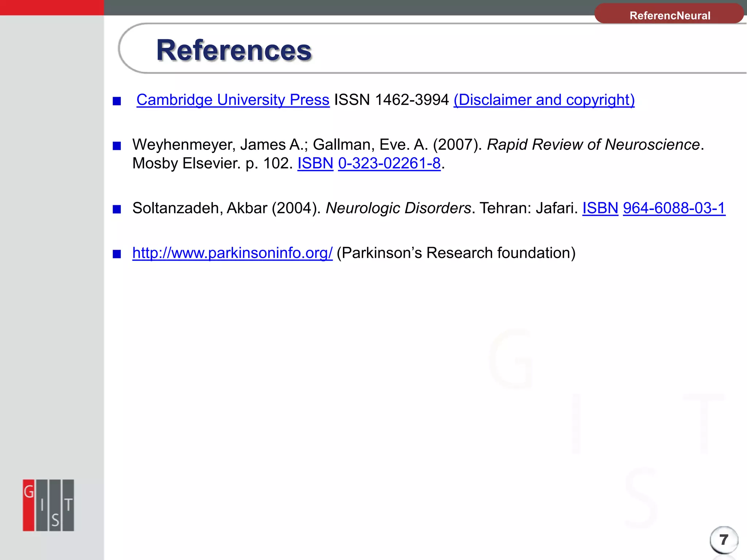
Task: Click the ReferencNeural header tab
Action: coord(669,14)
